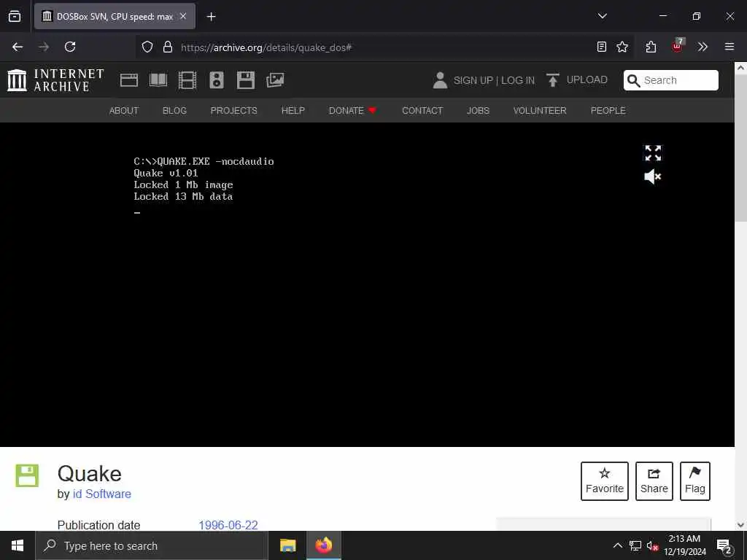Open the Texts book icon
The image size is (747, 560).
coord(158,80)
